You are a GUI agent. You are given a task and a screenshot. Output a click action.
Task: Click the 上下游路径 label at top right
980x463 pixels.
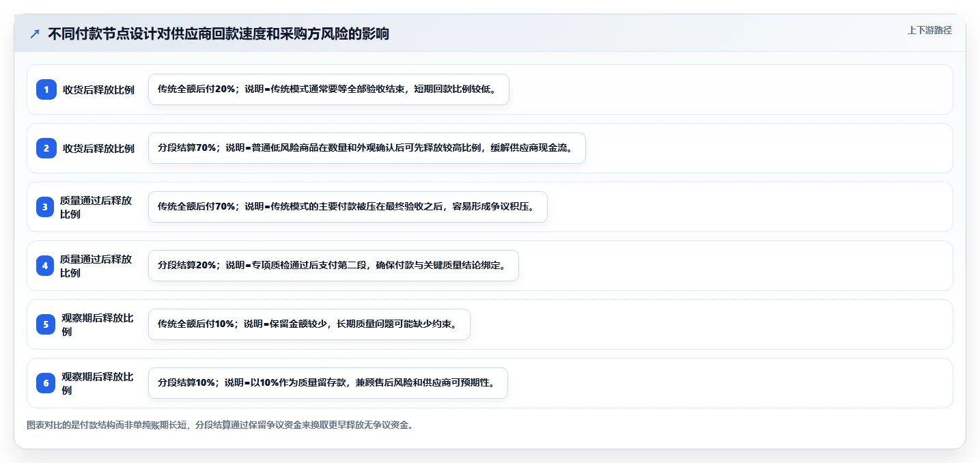click(x=929, y=30)
